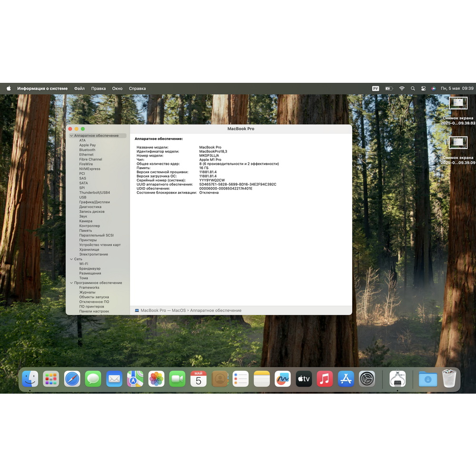476x476 pixels.
Task: Open Spotlight search in menu bar
Action: [x=413, y=89]
